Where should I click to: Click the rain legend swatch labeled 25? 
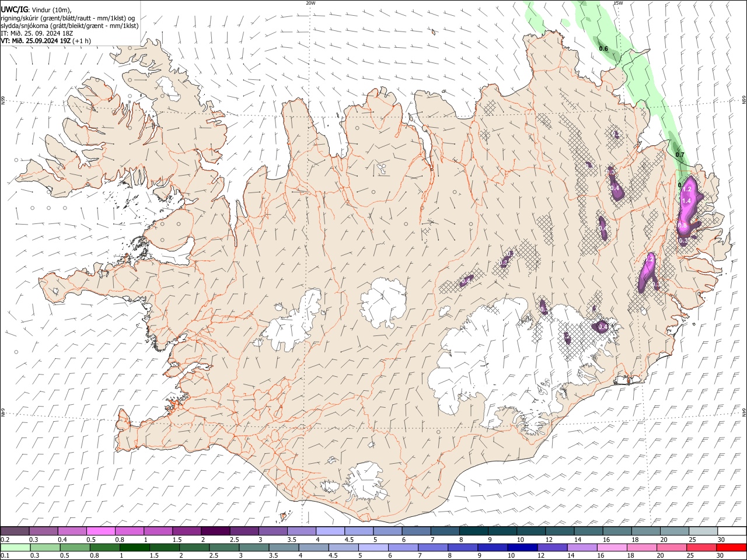pos(701,548)
